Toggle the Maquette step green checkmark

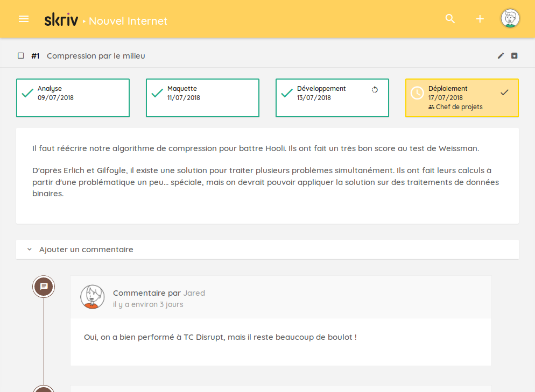(x=157, y=94)
